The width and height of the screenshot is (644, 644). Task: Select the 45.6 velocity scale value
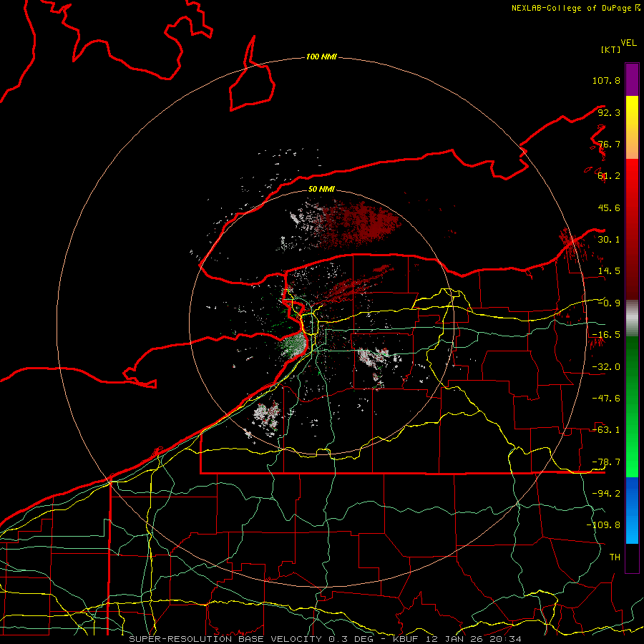tap(609, 208)
